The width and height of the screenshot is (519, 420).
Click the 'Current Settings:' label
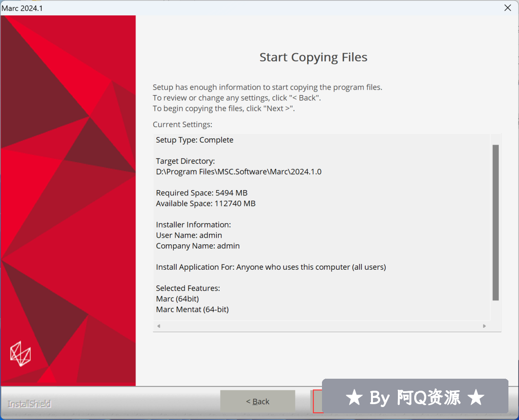[183, 124]
